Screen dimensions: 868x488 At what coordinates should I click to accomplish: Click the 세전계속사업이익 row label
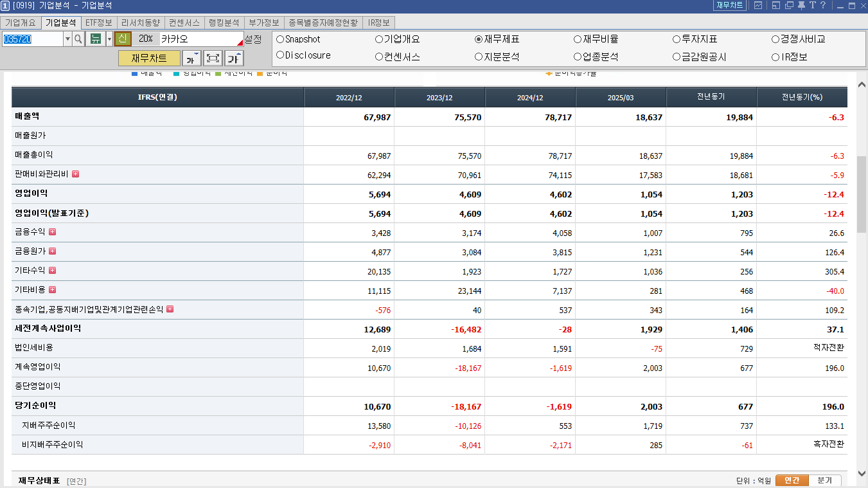coord(48,329)
